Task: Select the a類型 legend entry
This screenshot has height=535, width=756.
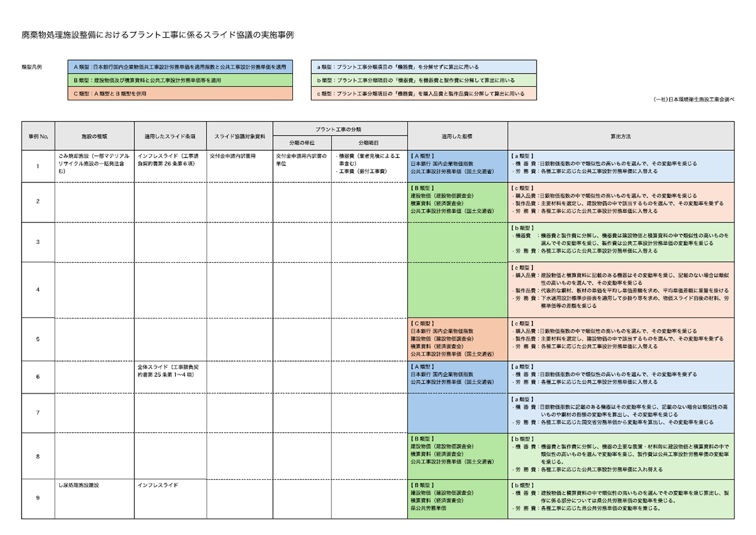Action: (x=423, y=67)
